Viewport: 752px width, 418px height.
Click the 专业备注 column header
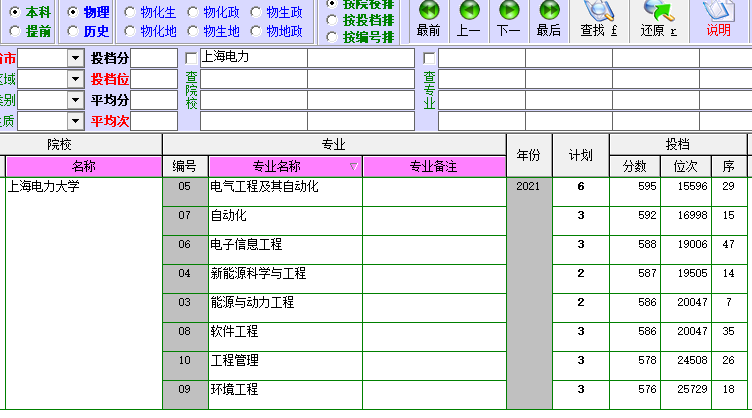pos(434,166)
